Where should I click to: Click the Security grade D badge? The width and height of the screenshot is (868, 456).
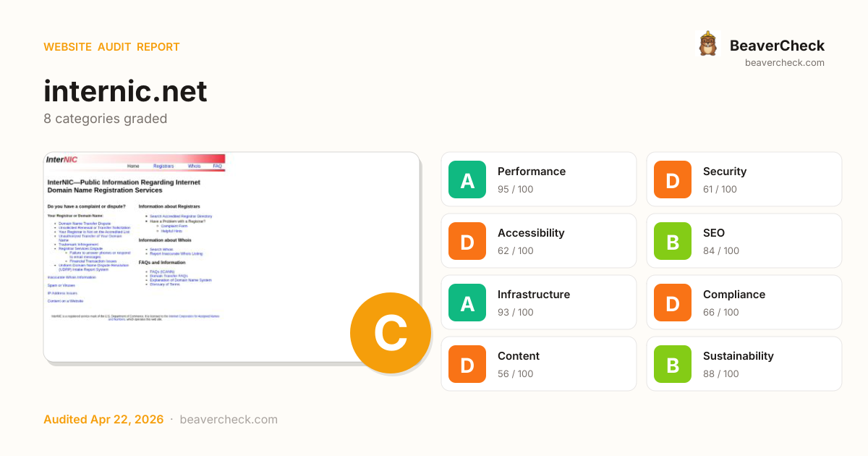[673, 180]
